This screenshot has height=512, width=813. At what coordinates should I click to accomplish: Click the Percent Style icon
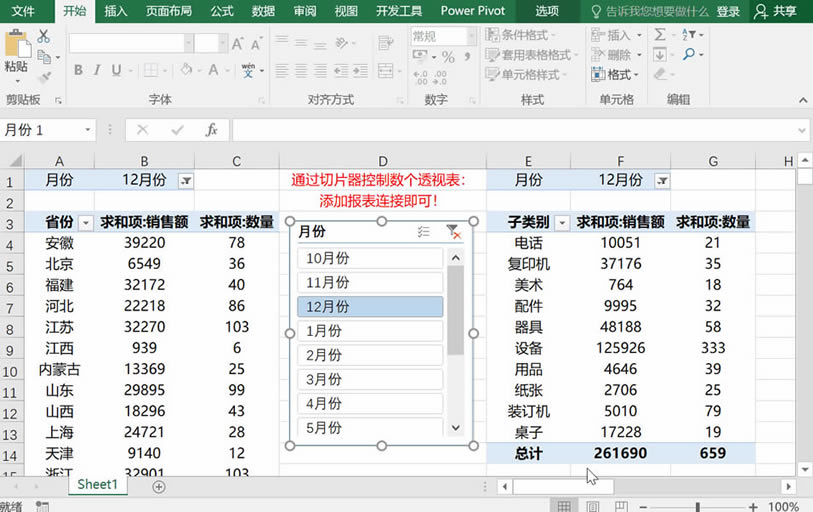(448, 57)
